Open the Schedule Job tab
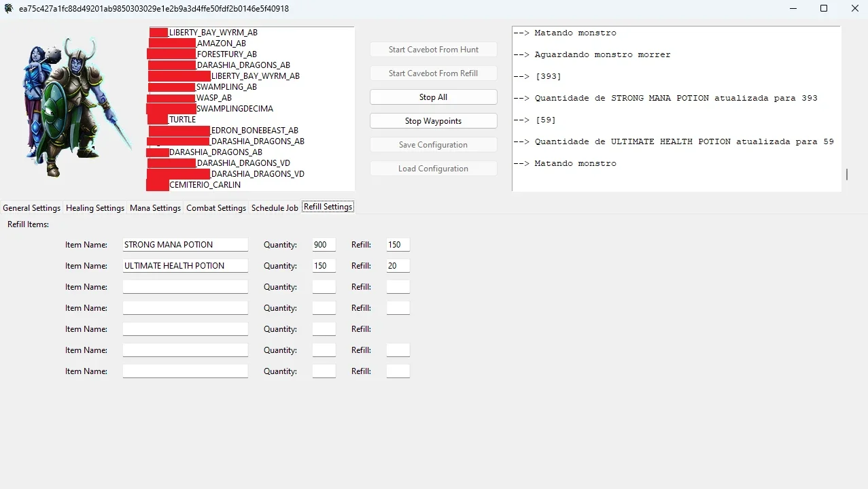 coord(275,207)
